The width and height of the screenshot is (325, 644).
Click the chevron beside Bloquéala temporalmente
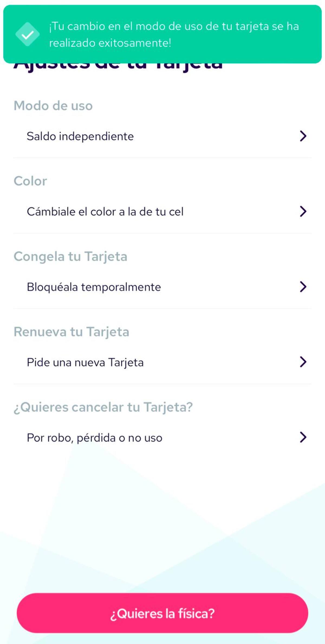(x=303, y=287)
